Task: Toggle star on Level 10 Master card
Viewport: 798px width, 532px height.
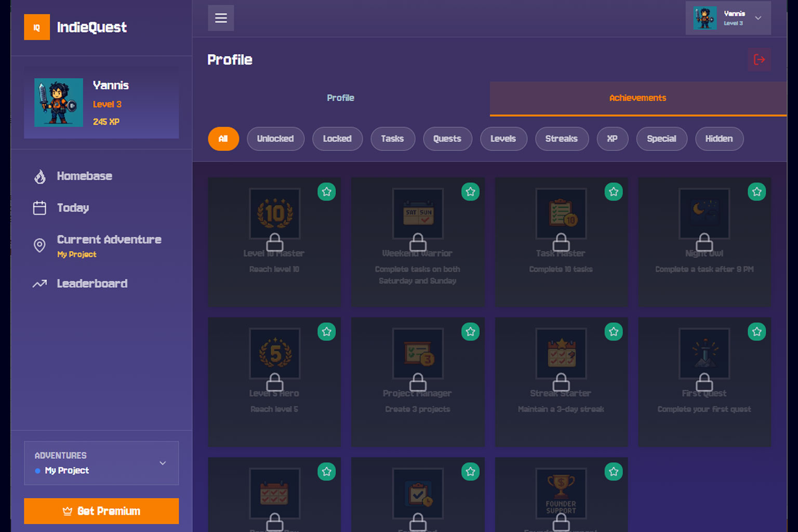Action: pos(327,192)
